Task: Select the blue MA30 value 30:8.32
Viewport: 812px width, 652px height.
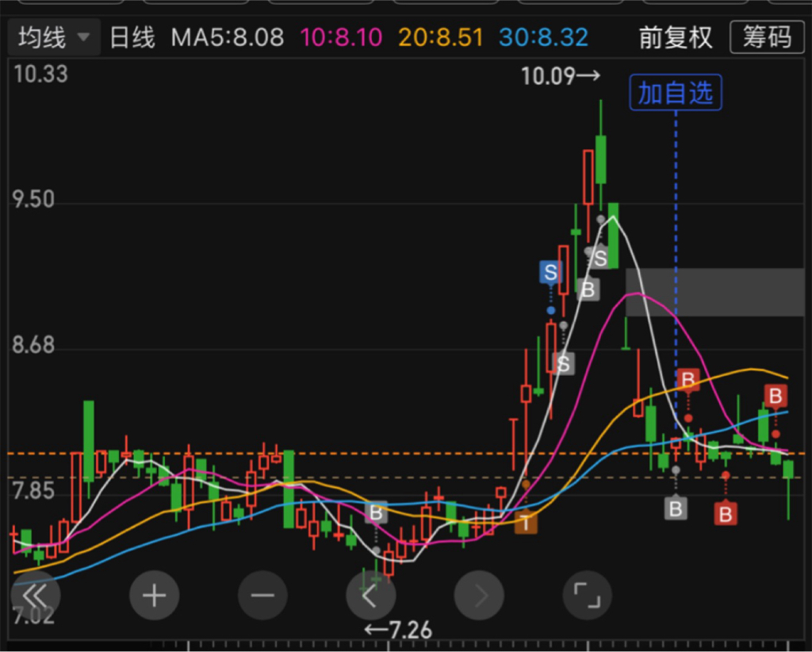Action: pyautogui.click(x=543, y=38)
